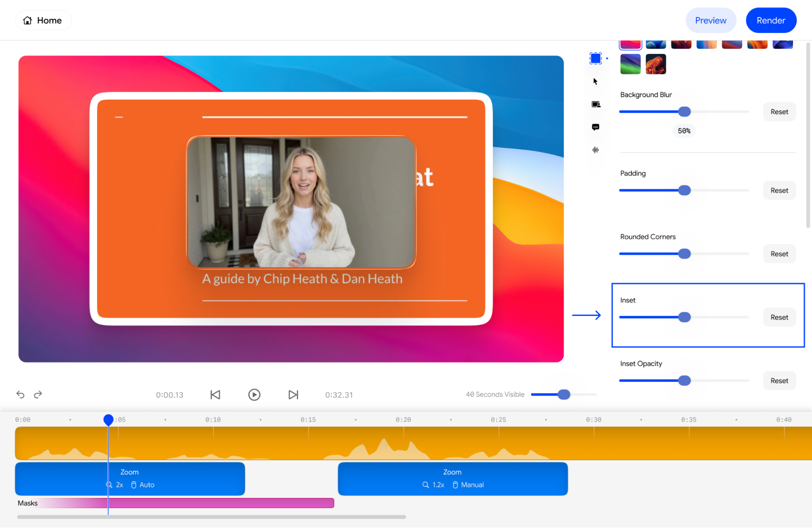Open the background settings tab icon
Viewport: 812px width, 528px height.
(595, 58)
